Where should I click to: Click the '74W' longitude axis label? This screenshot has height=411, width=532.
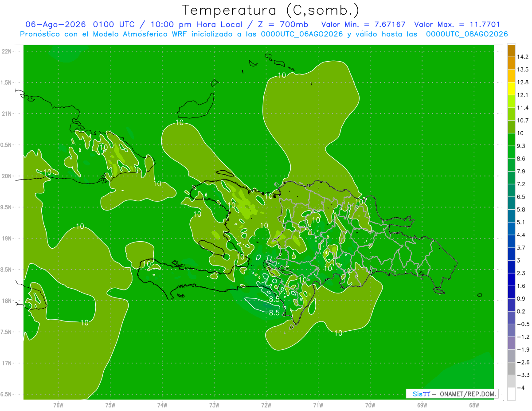tap(162, 405)
